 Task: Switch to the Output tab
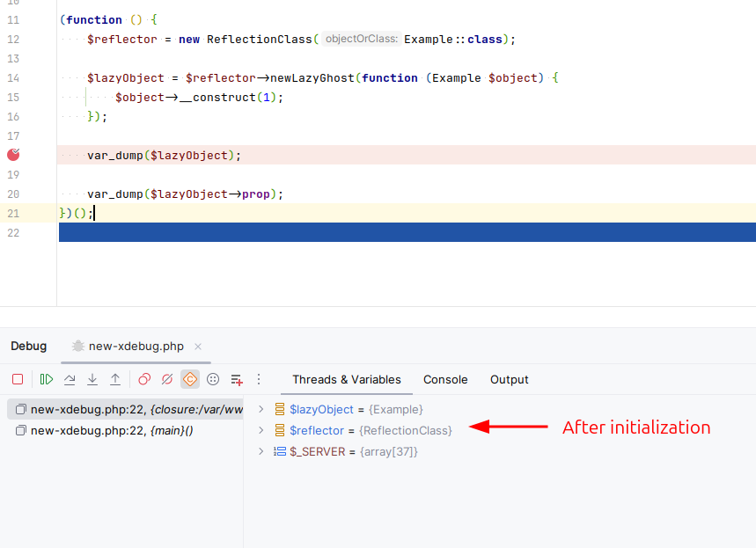pos(510,380)
